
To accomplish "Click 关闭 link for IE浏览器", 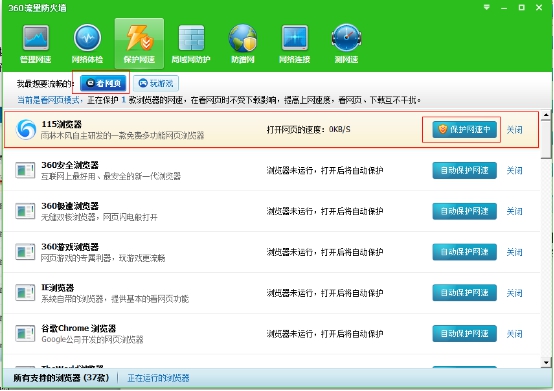I will pyautogui.click(x=514, y=293).
